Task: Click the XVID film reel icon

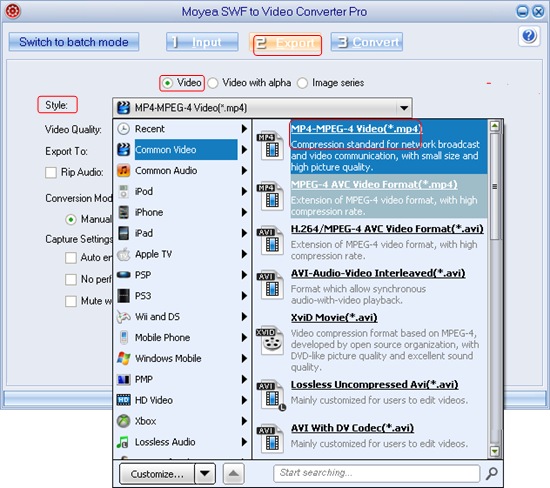Action: pyautogui.click(x=270, y=340)
